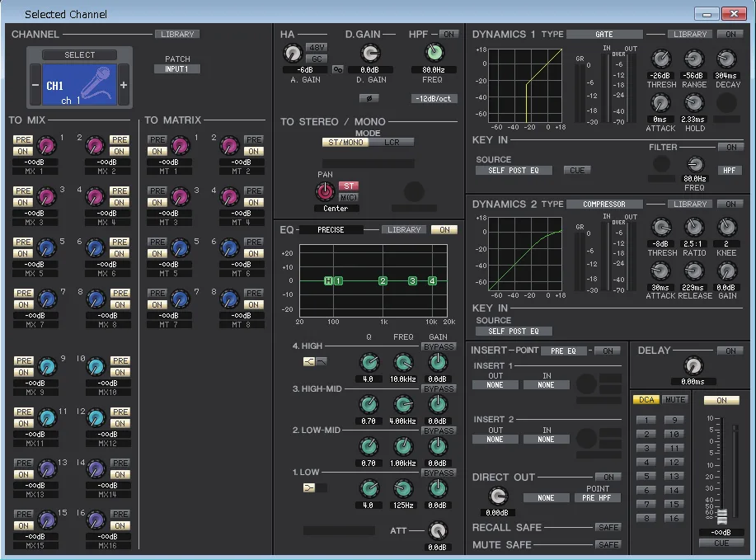Toggle the RECALL SAFE button
This screenshot has height=560, width=756.
tap(608, 527)
